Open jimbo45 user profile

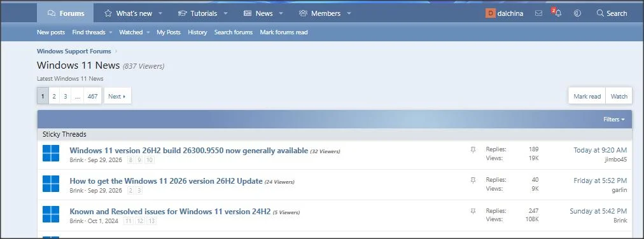615,160
